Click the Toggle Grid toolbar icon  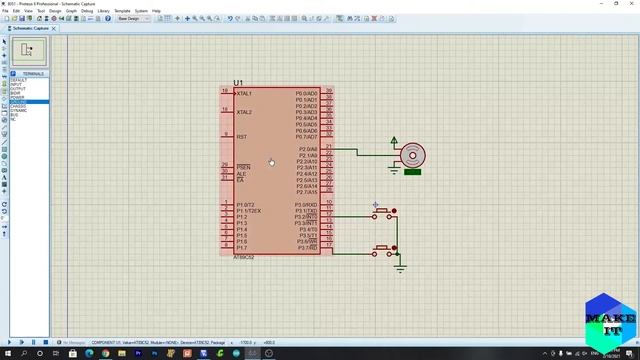(168, 19)
